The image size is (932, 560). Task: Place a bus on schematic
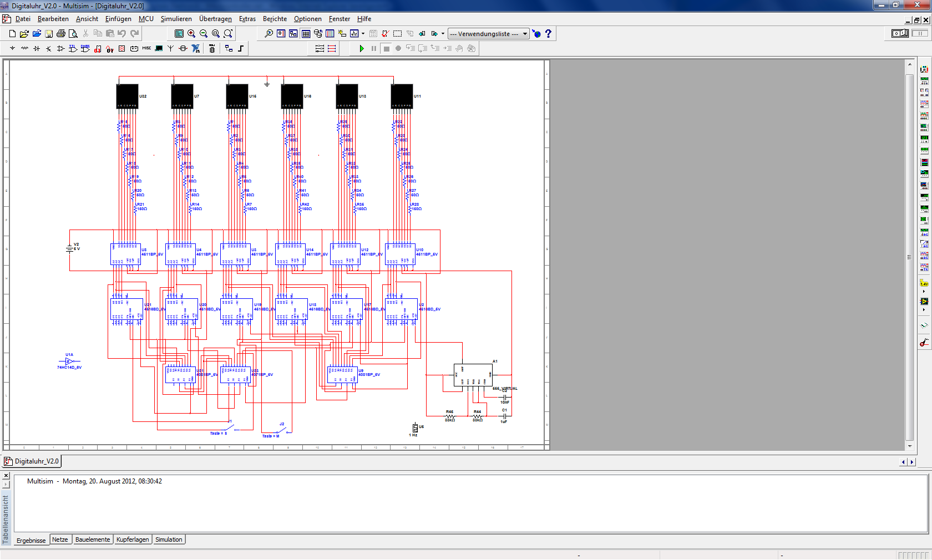pyautogui.click(x=241, y=49)
